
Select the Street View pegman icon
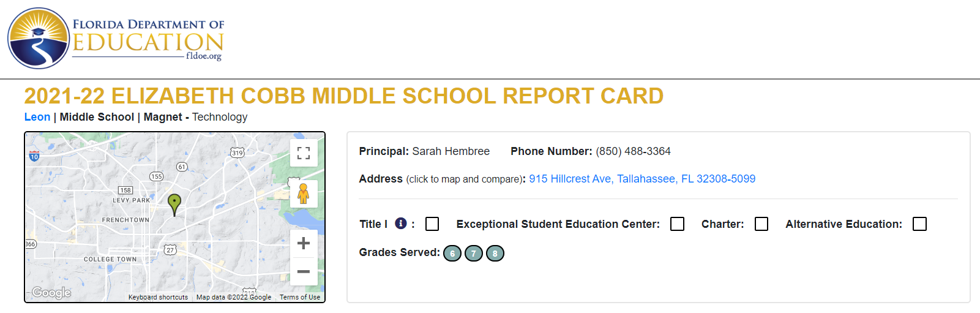point(304,194)
